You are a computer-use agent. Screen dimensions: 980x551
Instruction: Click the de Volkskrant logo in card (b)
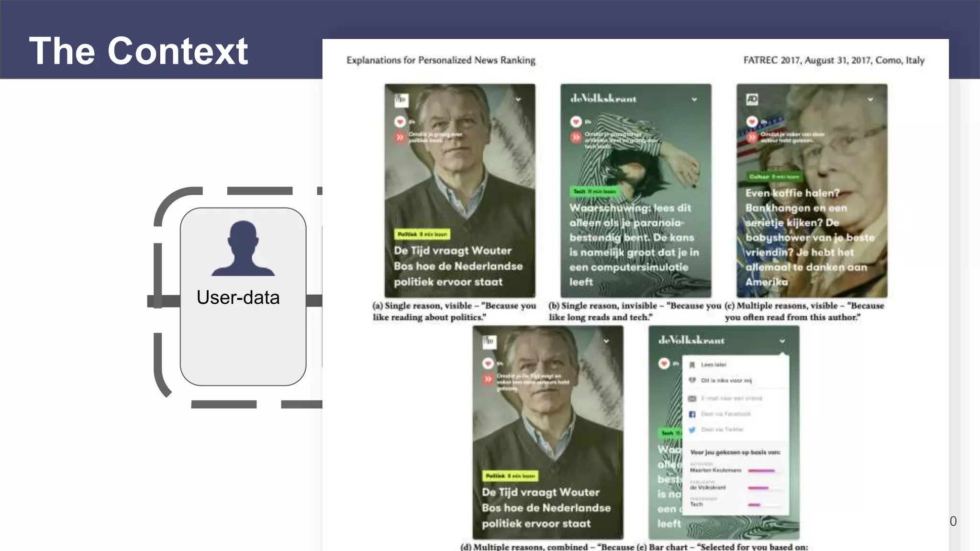(603, 99)
